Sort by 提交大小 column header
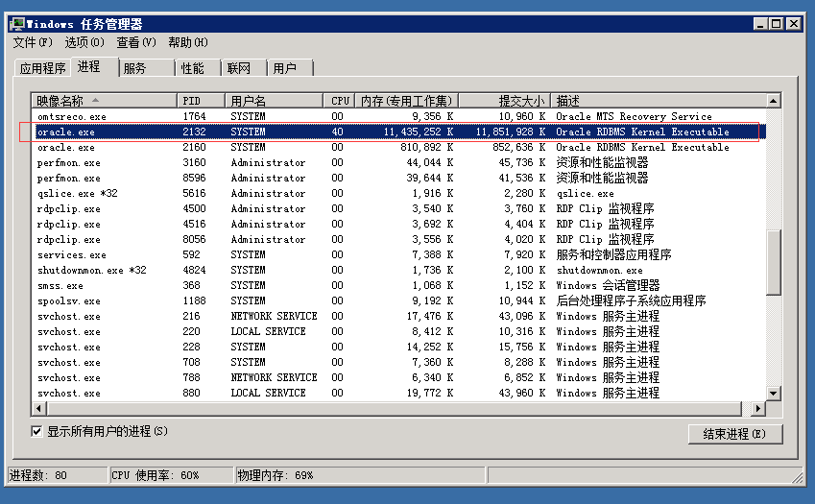This screenshot has width=815, height=504. pos(504,101)
